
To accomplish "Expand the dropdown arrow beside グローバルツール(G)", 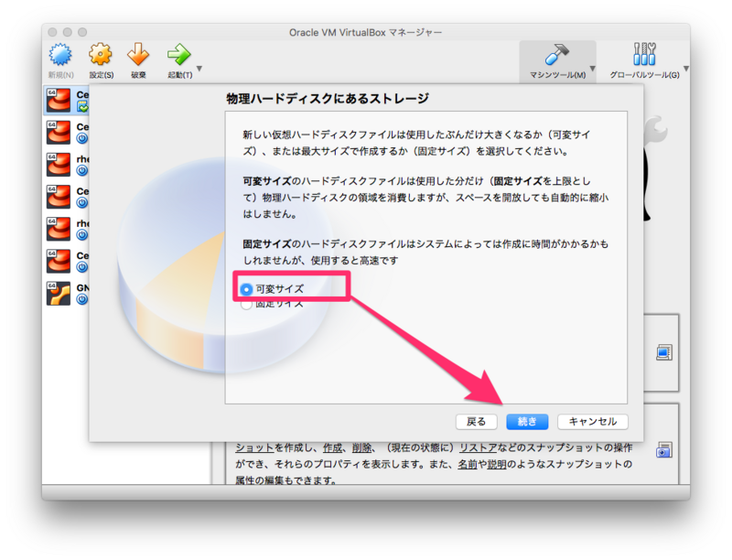I will (685, 69).
